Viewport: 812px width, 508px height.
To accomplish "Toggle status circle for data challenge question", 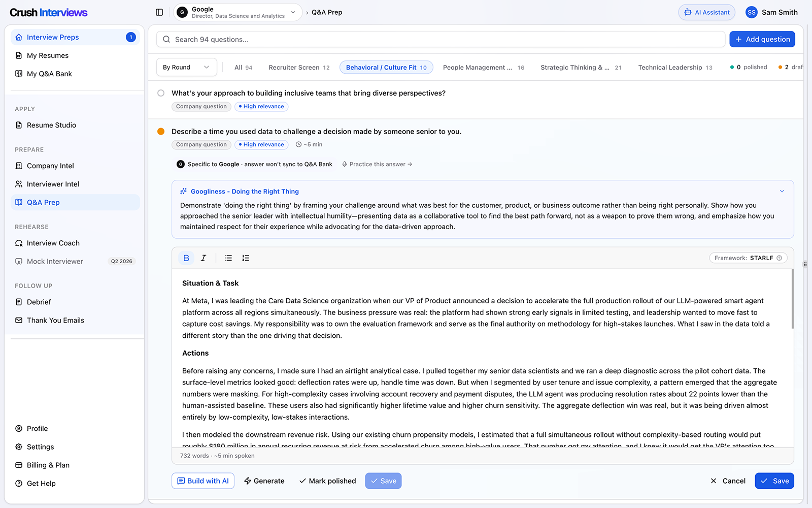I will [161, 132].
